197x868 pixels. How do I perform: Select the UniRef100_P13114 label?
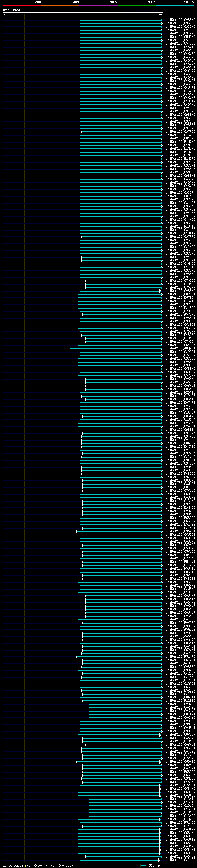[180, 101]
